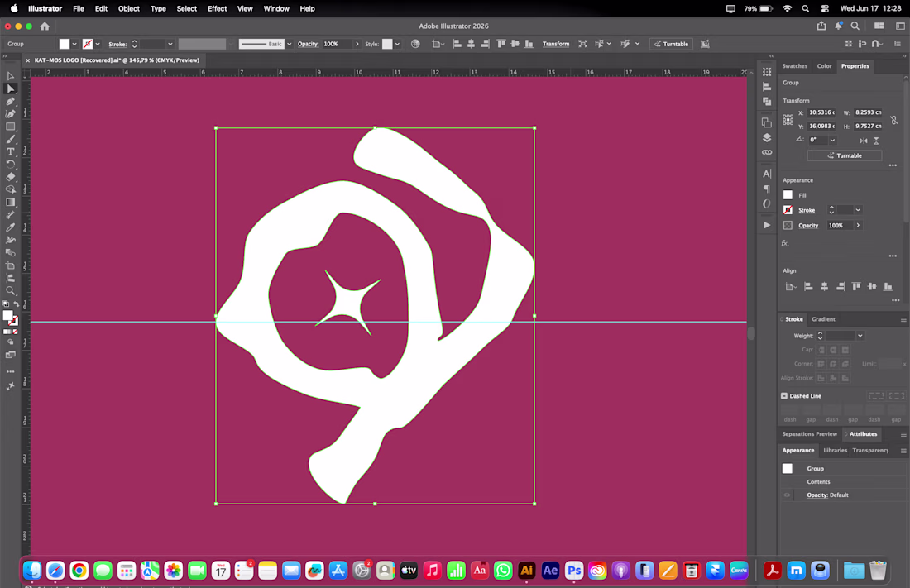Toggle visibility eye beside Opacity Default
Image resolution: width=910 pixels, height=588 pixels.
787,495
